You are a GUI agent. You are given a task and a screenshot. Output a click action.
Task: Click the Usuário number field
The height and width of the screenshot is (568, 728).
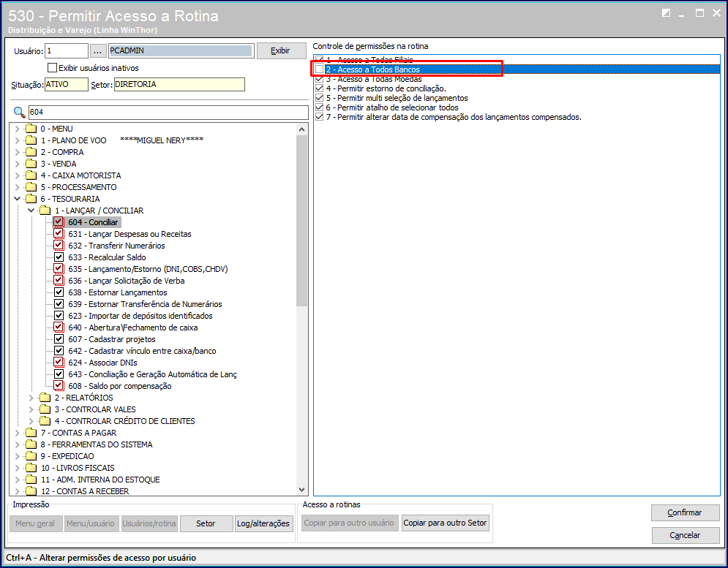tap(67, 50)
